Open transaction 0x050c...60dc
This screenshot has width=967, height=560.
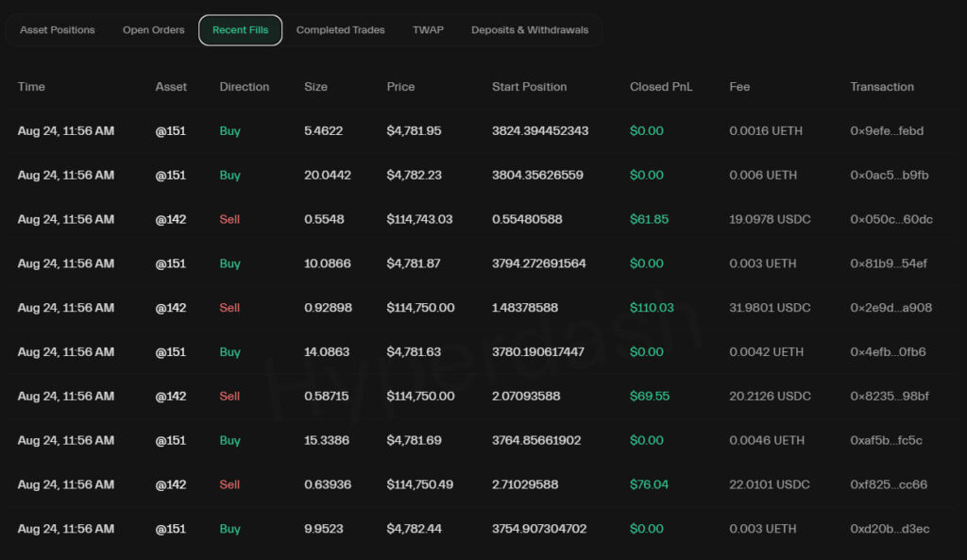coord(880,219)
